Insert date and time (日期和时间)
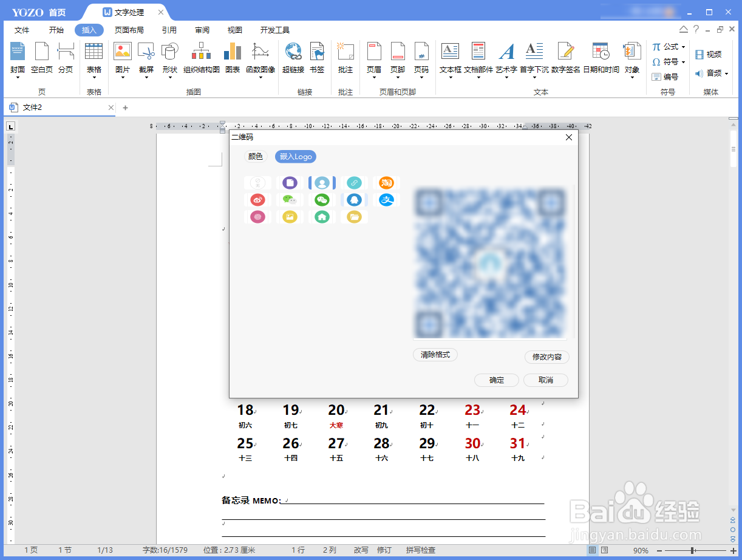 click(601, 59)
